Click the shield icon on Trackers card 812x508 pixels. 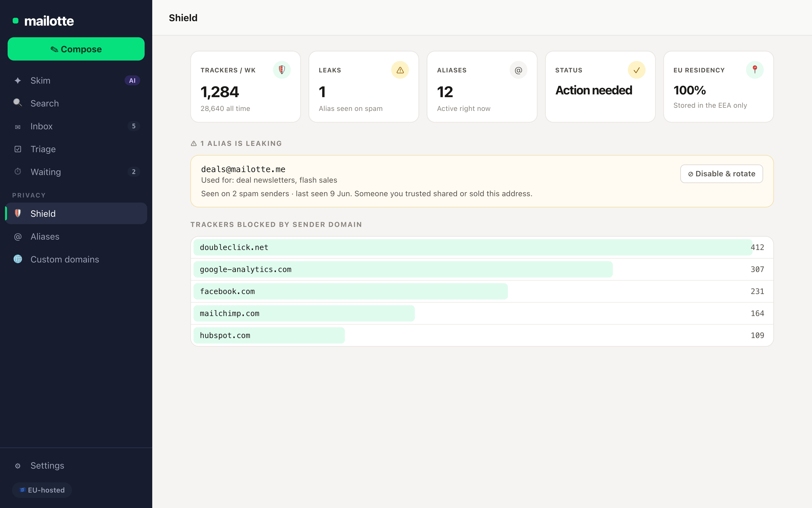tap(281, 70)
